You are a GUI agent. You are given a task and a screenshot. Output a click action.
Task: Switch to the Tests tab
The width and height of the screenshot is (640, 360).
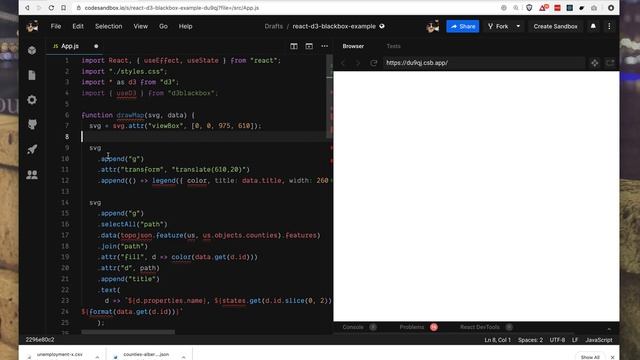tap(393, 46)
